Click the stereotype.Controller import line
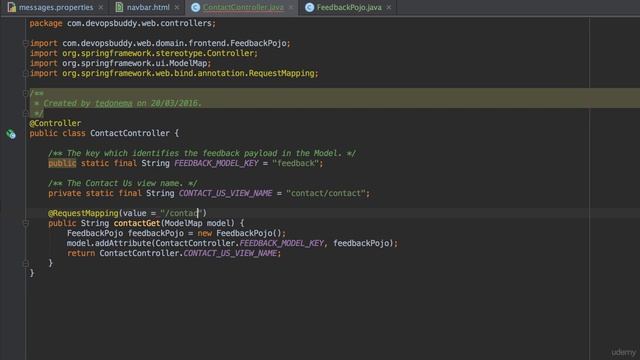Screen dimensions: 640x360 click(144, 53)
